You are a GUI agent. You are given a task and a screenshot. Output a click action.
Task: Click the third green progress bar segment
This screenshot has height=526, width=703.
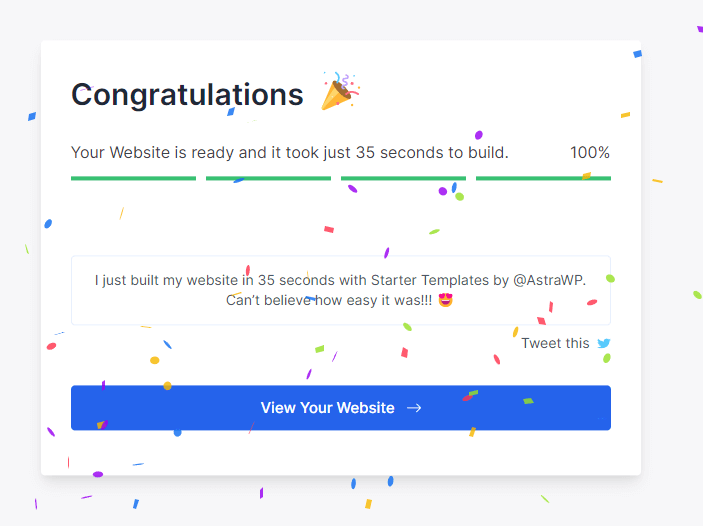pos(403,178)
